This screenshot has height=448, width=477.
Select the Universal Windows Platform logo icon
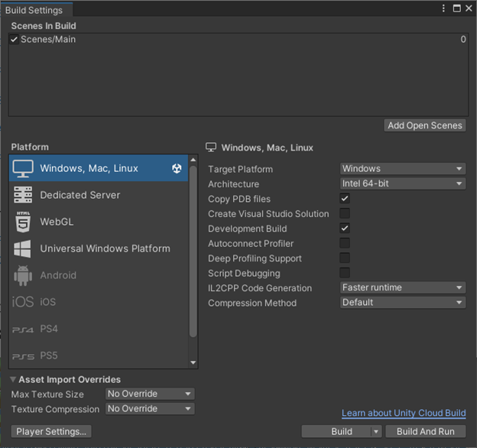click(23, 248)
